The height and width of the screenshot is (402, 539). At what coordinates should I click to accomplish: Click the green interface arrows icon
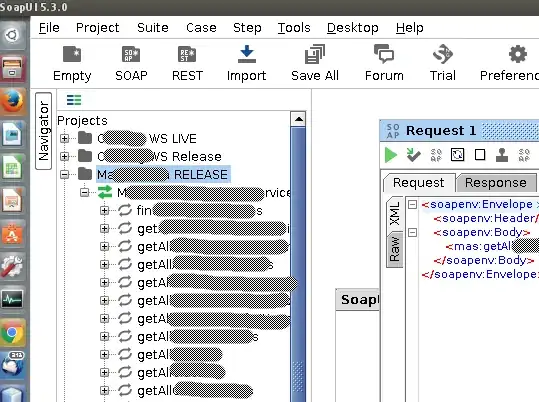105,192
